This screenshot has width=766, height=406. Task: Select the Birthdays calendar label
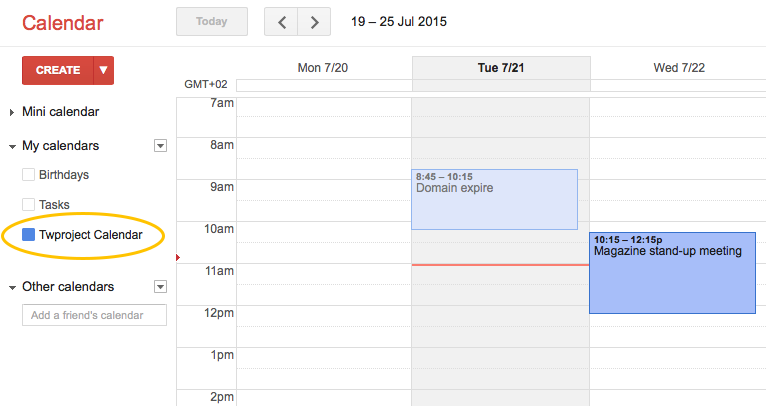pos(64,175)
